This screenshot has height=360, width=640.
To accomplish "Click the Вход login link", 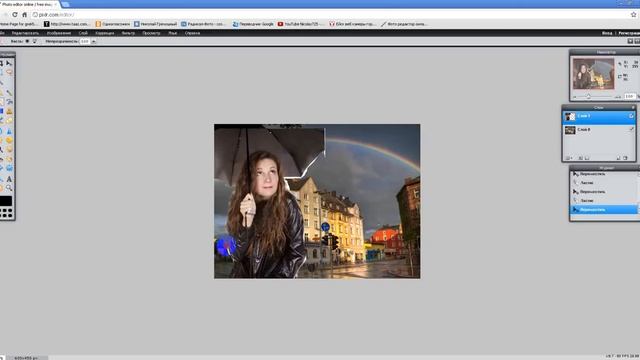I will 607,33.
